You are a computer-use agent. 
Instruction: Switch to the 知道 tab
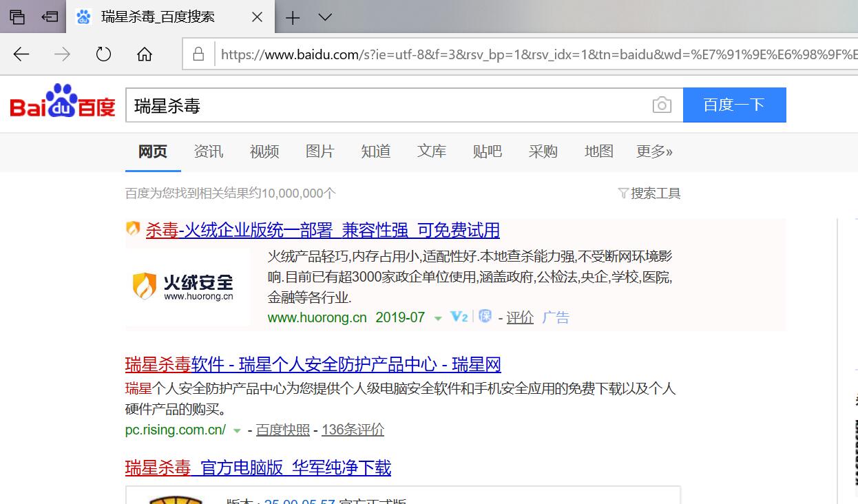pos(376,151)
